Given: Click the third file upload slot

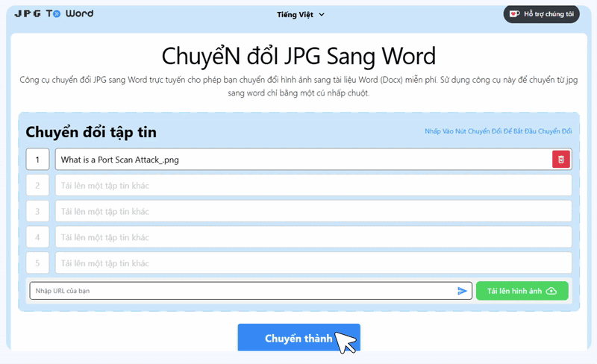Looking at the screenshot, I should coord(313,211).
